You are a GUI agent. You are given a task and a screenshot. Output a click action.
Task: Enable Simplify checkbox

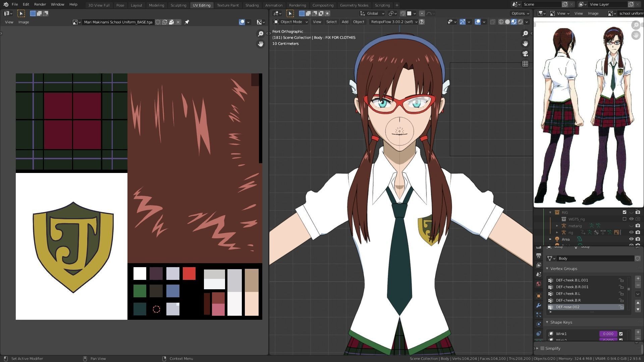[542, 349]
